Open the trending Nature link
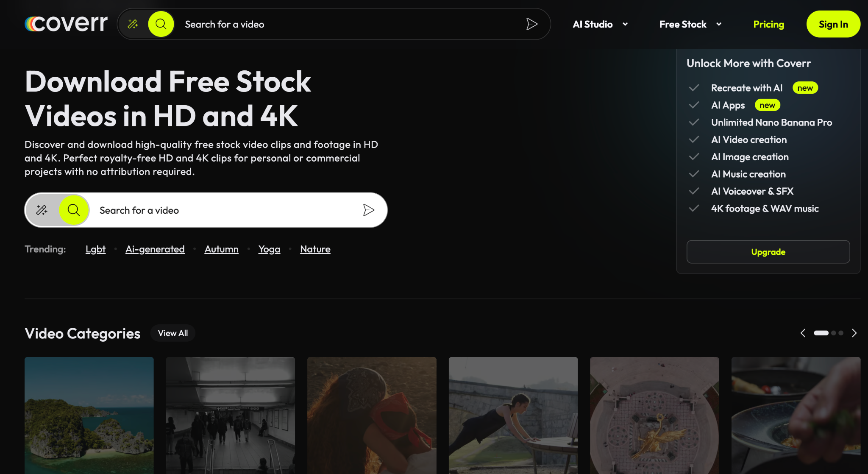The height and width of the screenshot is (474, 868). coord(315,249)
